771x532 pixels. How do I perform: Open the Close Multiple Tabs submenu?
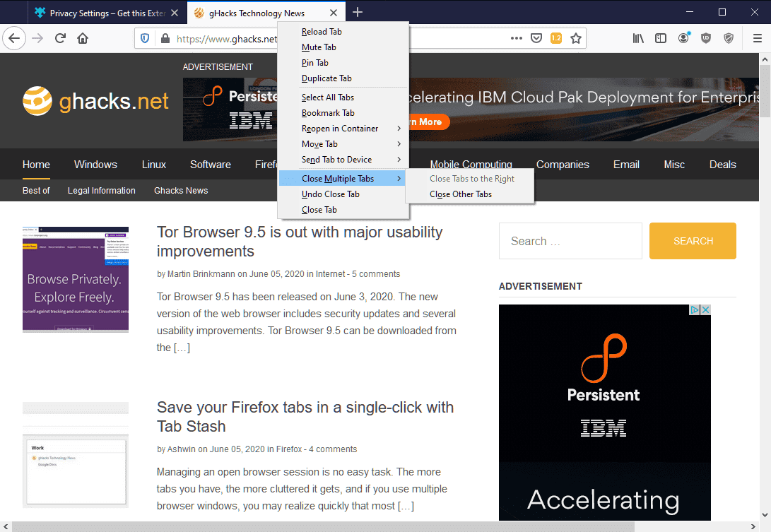[343, 179]
